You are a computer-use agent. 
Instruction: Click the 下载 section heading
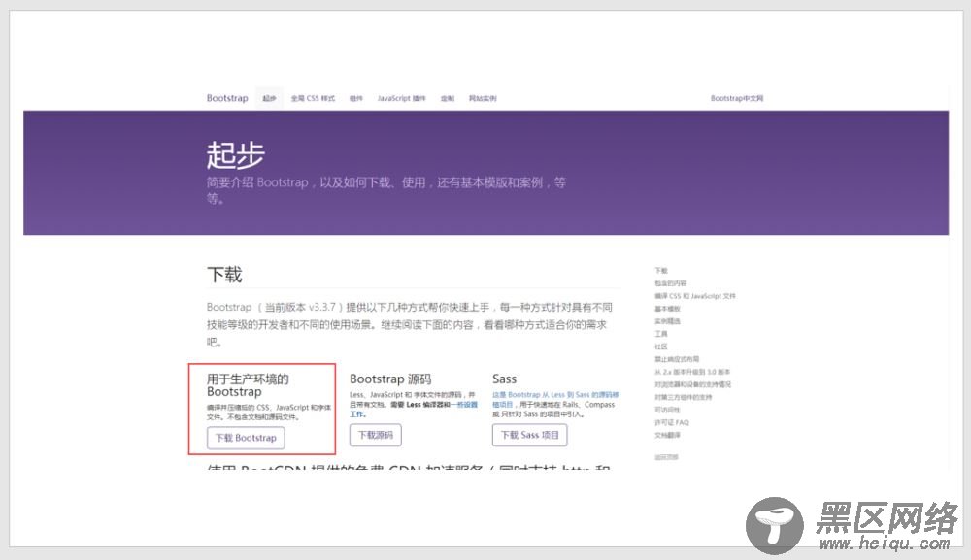(225, 274)
